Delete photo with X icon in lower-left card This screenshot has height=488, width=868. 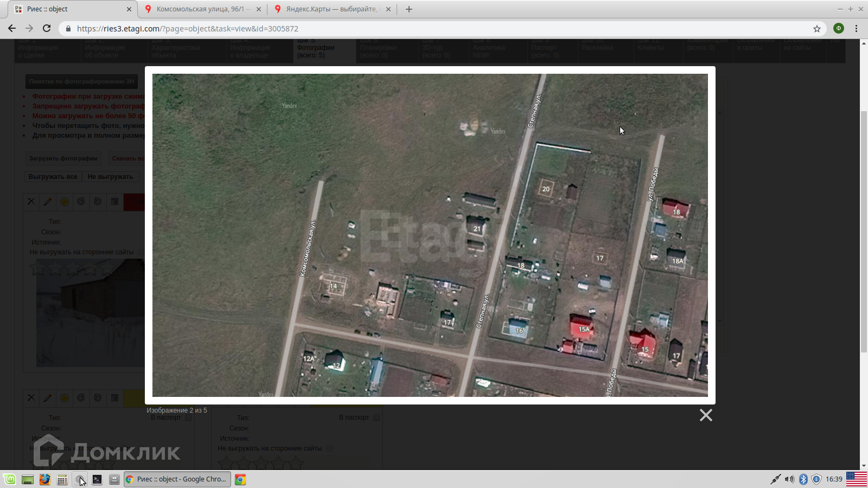click(x=31, y=398)
